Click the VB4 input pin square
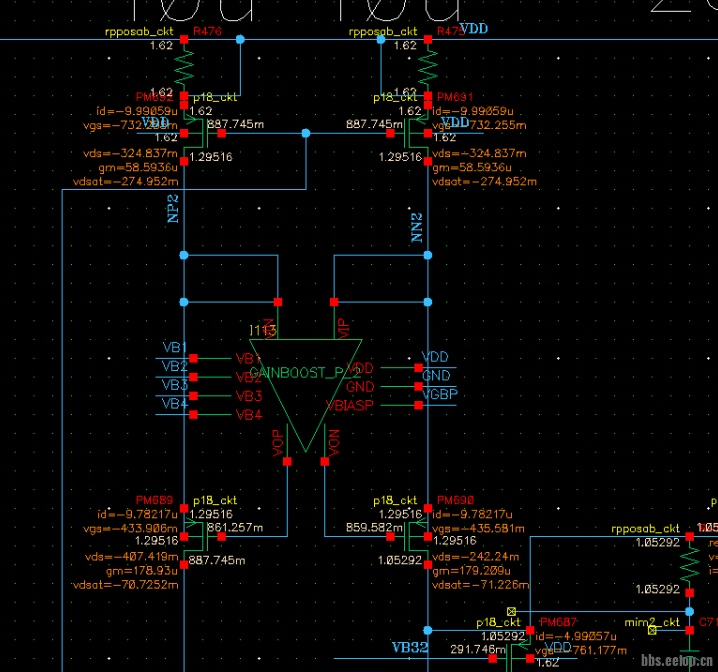 195,414
